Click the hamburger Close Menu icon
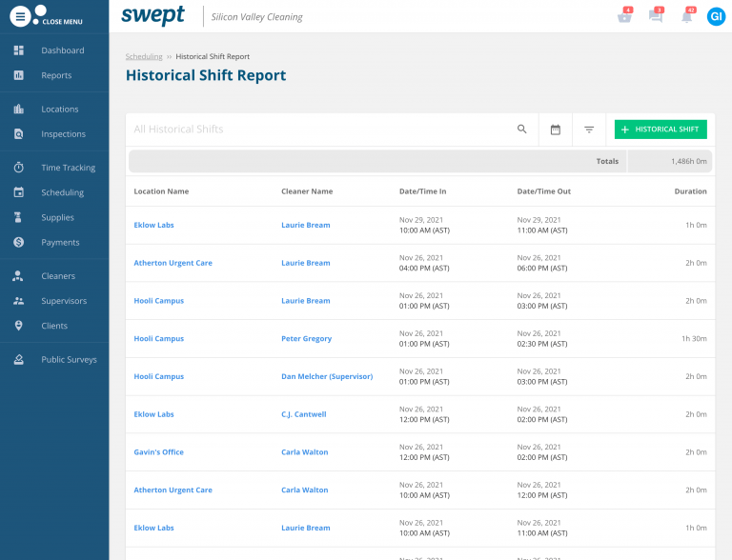The width and height of the screenshot is (732, 560). [20, 17]
